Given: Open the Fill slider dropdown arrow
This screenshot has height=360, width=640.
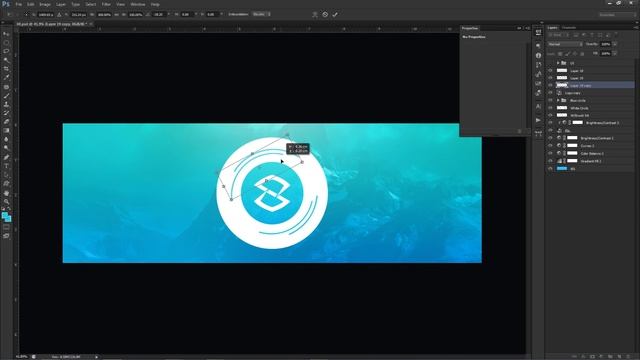Looking at the screenshot, I should 615,53.
